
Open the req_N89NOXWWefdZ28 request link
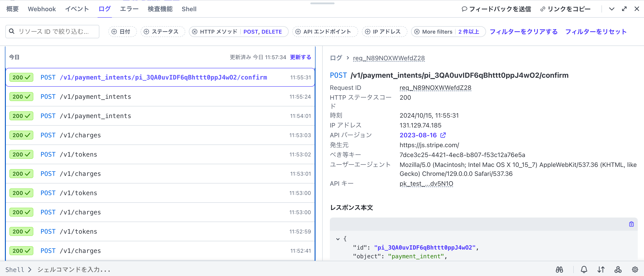389,58
